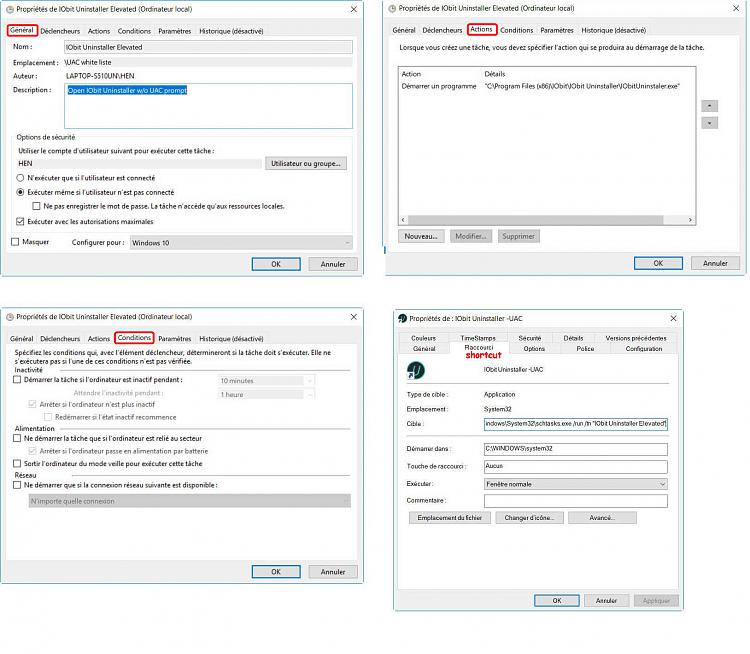Image resolution: width=750 pixels, height=654 pixels.
Task: Open the Options tab in the shortcut properties
Action: (x=534, y=349)
